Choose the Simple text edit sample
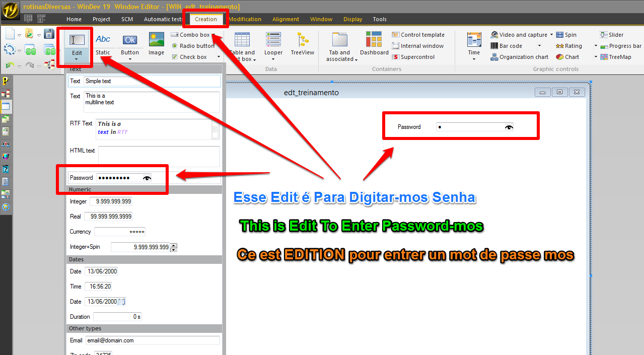Viewport: 644px width, 355px height. pyautogui.click(x=144, y=81)
